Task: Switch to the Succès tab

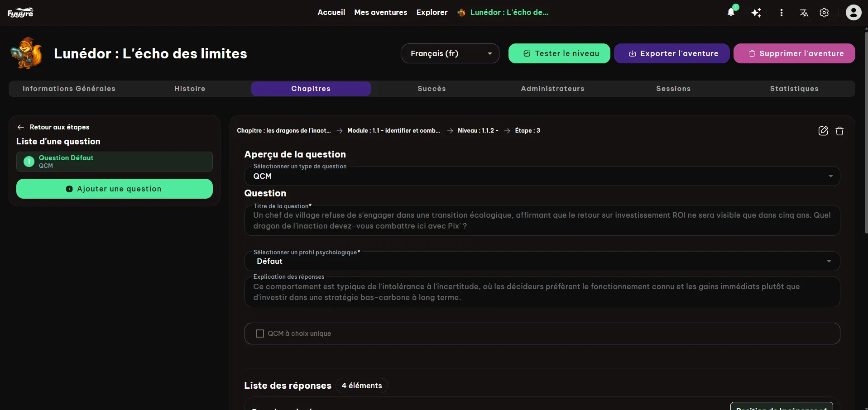Action: [432, 89]
